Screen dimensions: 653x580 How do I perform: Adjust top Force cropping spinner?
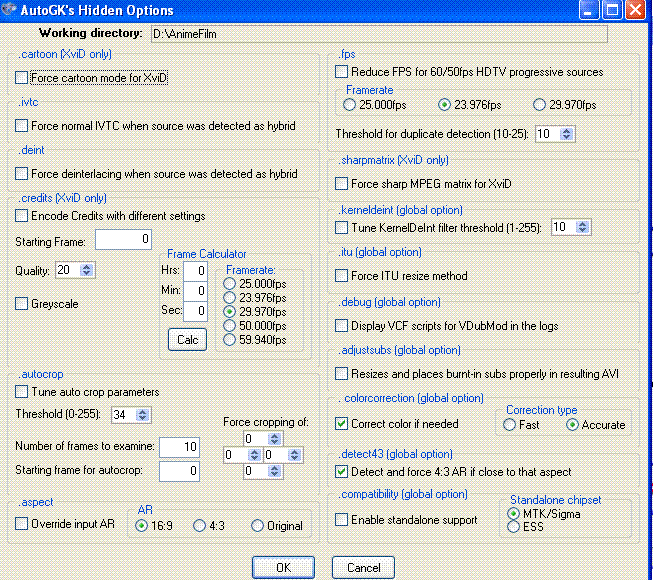[x=274, y=438]
